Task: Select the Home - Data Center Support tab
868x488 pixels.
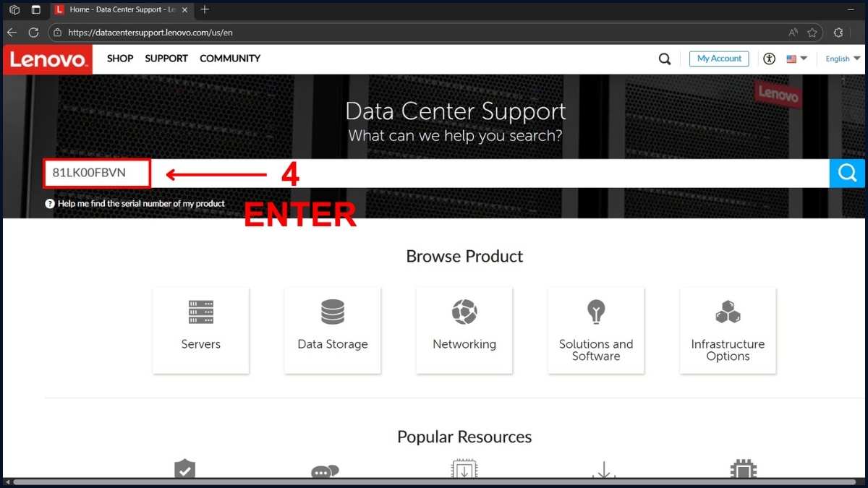Action: [122, 9]
